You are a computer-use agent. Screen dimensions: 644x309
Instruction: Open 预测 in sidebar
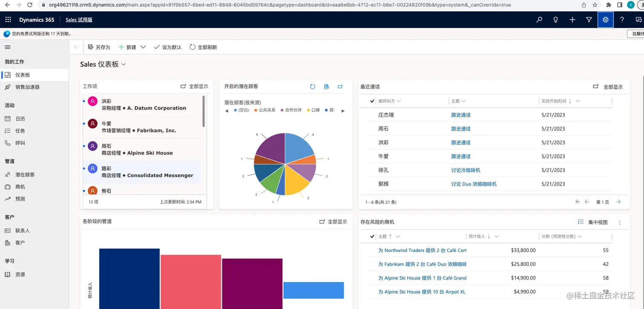(x=34, y=199)
